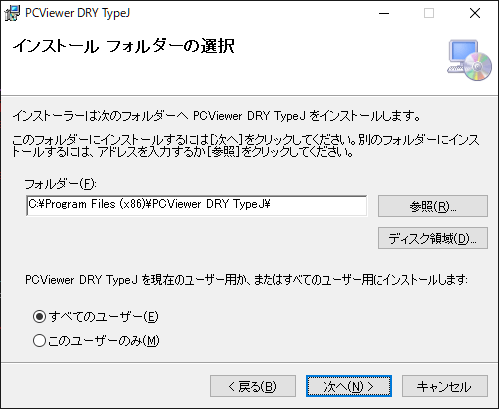Click the PCViewer DRY TypeJ title bar text
The width and height of the screenshot is (499, 409).
tap(77, 13)
